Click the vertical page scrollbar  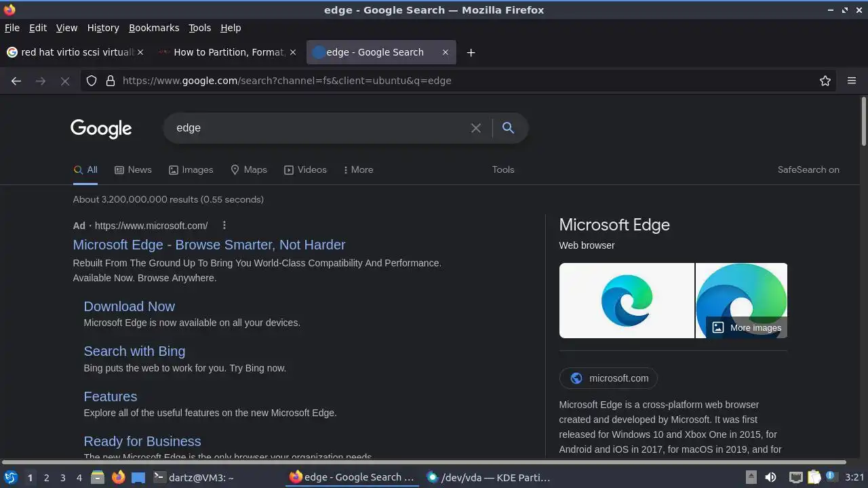click(863, 121)
